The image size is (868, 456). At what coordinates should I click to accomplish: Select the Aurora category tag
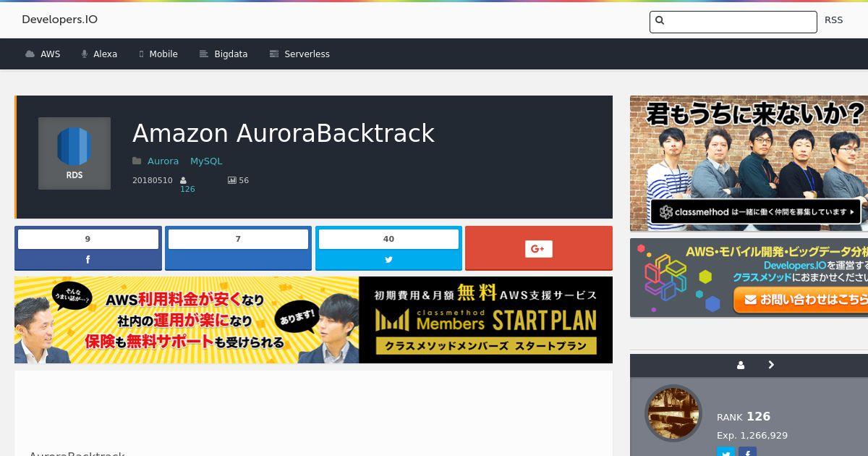coord(163,161)
